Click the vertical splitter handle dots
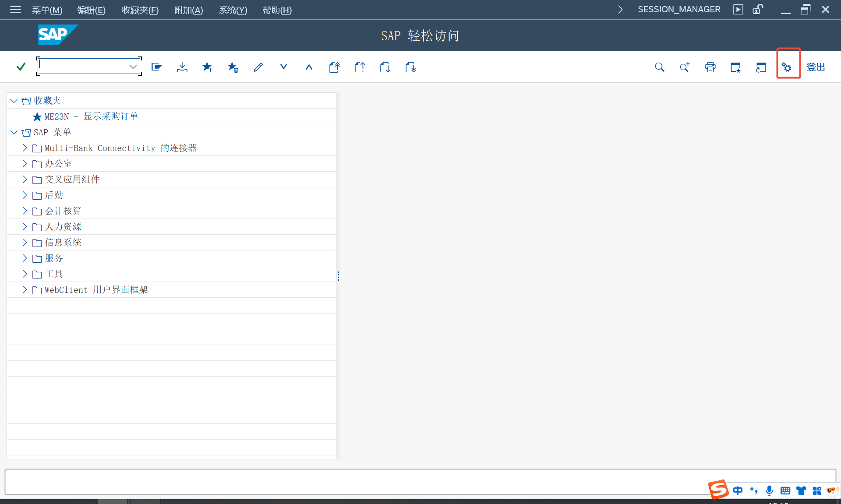841x504 pixels. pyautogui.click(x=338, y=276)
